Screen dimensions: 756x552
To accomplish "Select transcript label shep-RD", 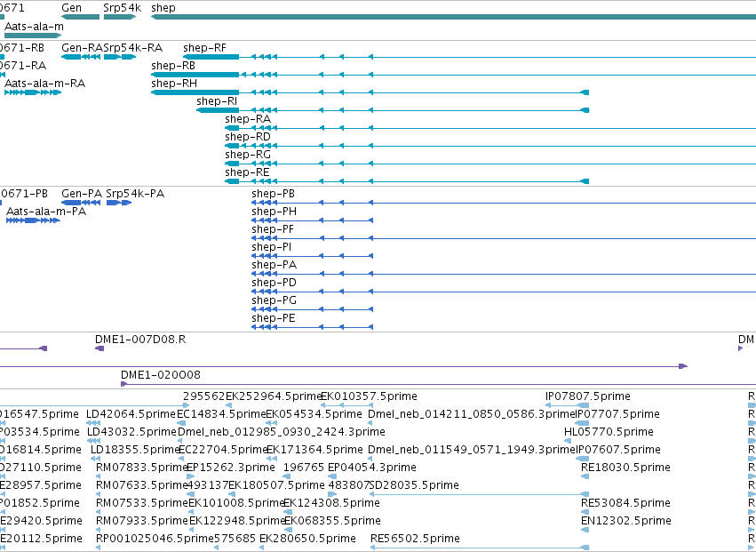I will [248, 137].
